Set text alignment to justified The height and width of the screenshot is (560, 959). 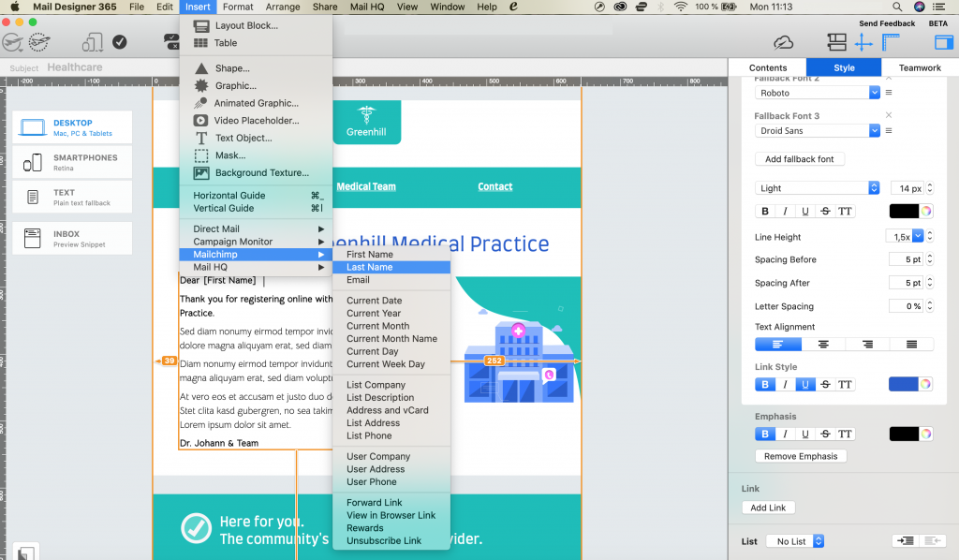(911, 345)
